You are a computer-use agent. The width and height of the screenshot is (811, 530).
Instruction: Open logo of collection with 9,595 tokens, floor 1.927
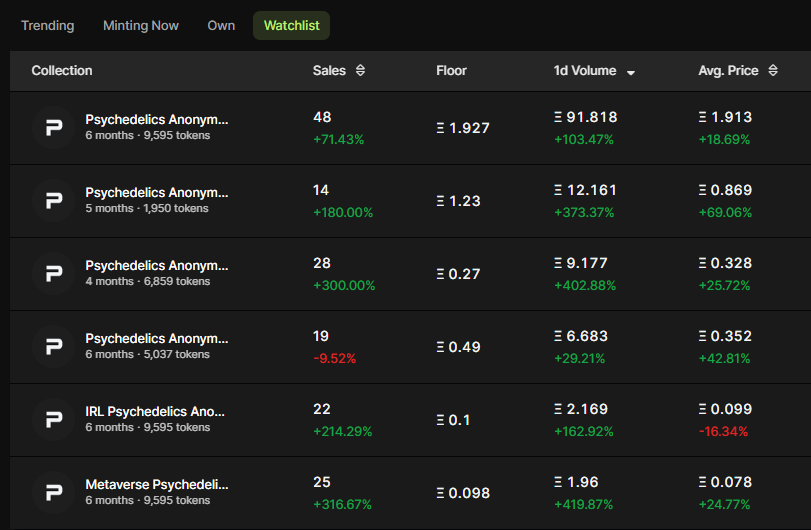[53, 128]
